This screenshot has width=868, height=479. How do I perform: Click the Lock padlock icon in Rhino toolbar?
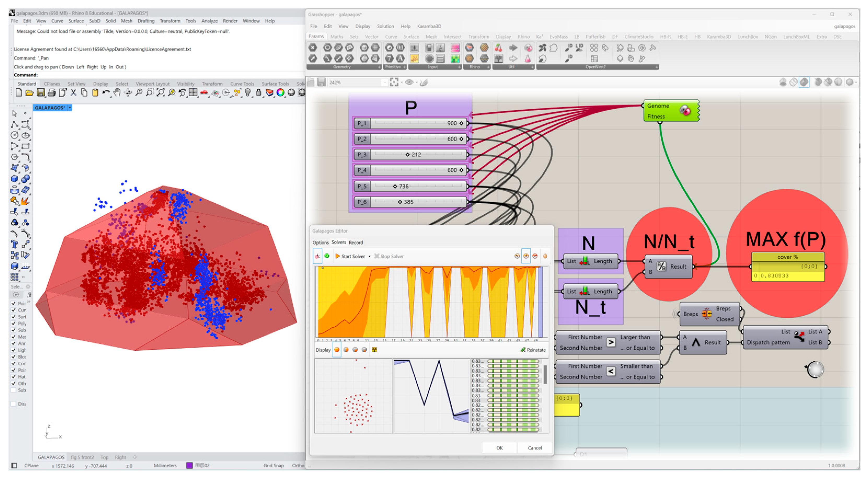258,92
